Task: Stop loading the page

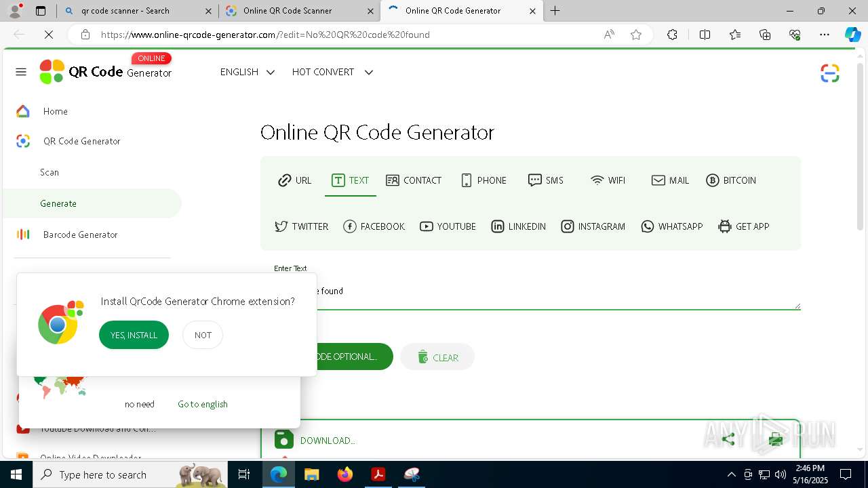Action: [48, 35]
